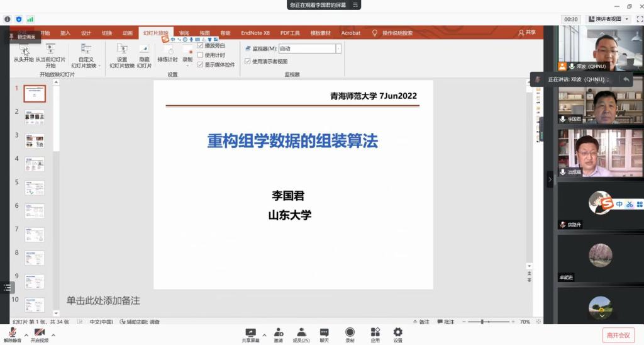Click 设置幻灯片放映 icon in ribbon
644x345 pixels.
(x=122, y=50)
